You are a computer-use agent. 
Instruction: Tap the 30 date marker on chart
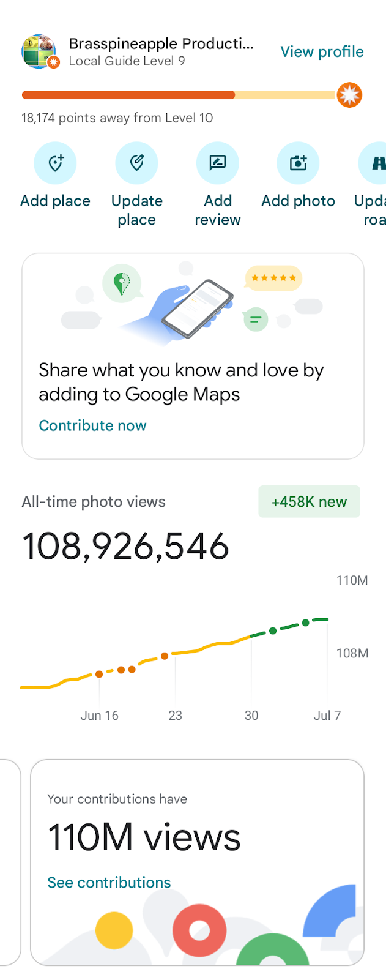[251, 715]
